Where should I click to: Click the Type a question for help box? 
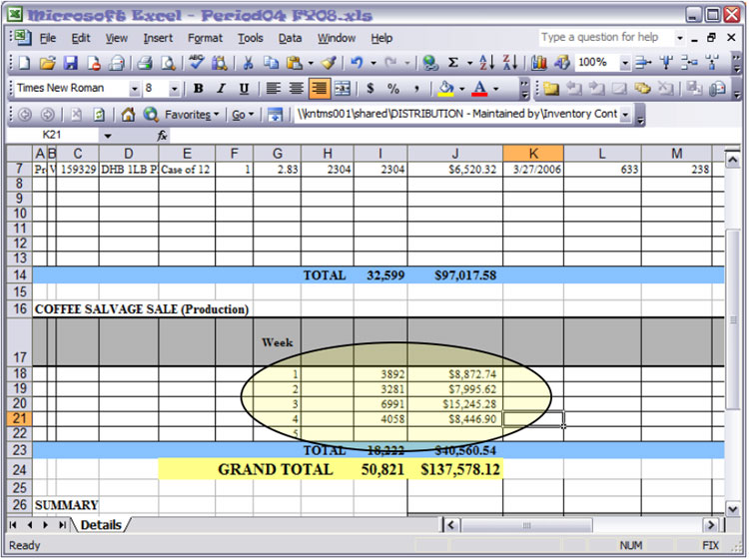coord(606,37)
